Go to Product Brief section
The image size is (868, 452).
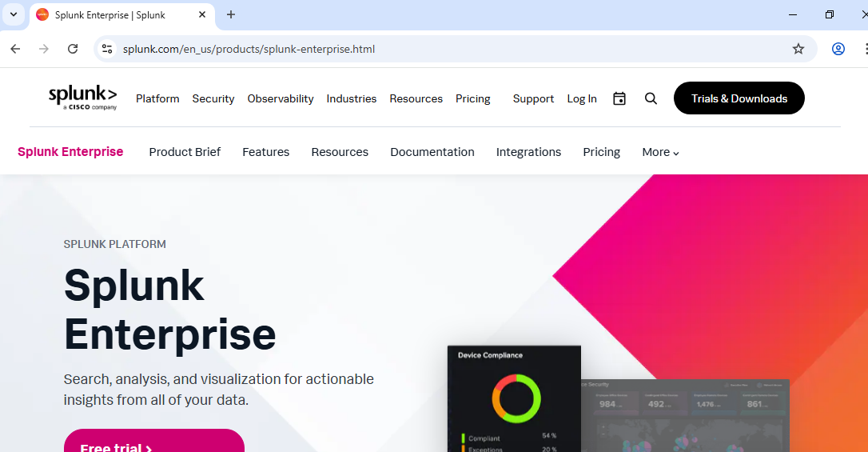coord(185,152)
